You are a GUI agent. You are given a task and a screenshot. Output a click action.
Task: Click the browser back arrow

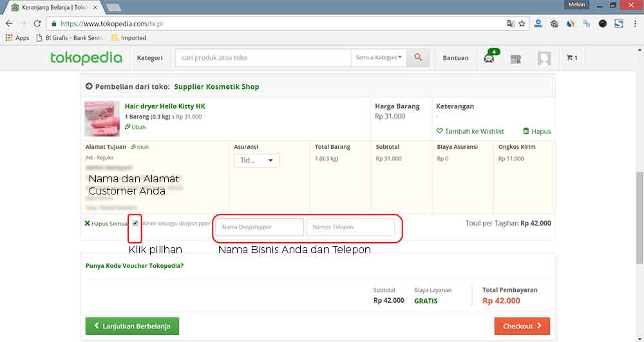click(9, 23)
